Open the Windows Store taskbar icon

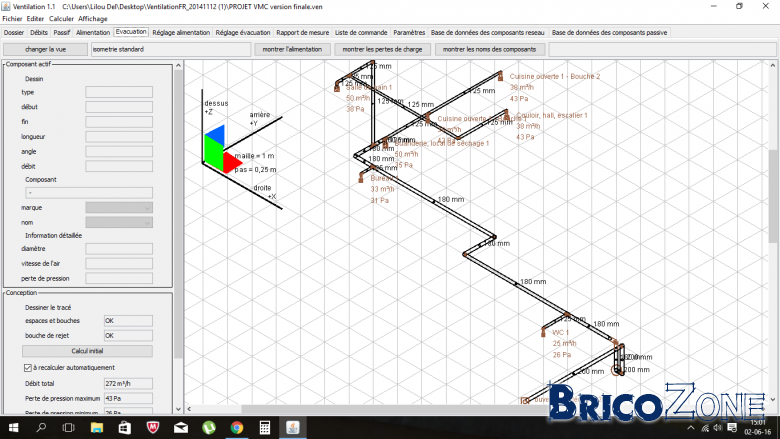pos(124,428)
